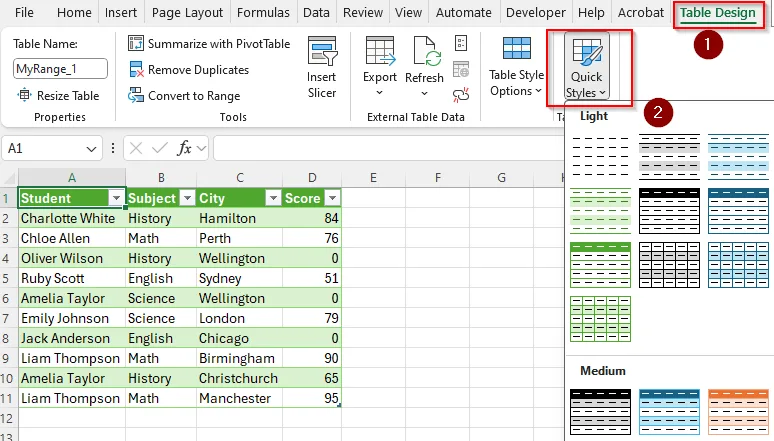Select the blue gridded Light table style

(738, 265)
